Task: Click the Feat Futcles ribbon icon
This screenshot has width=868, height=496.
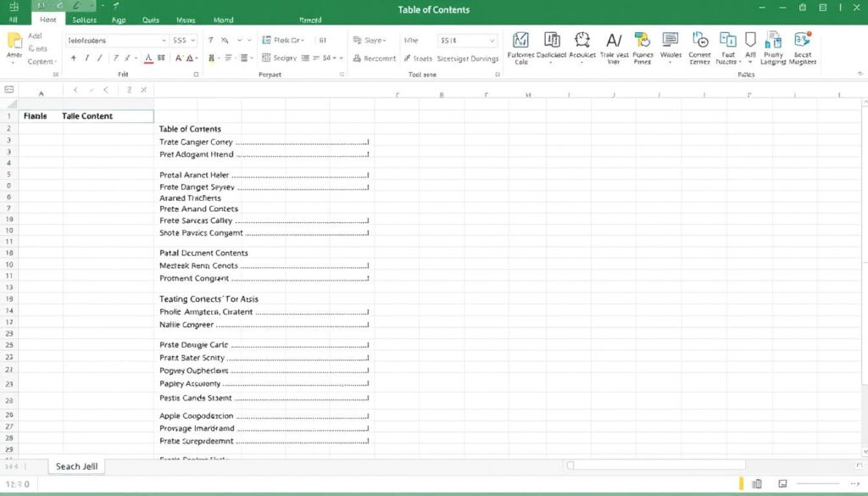Action: (x=727, y=40)
